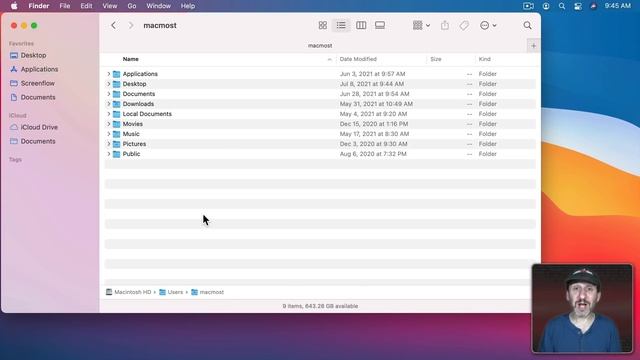The width and height of the screenshot is (640, 360).
Task: Click the Spotlight search menu bar icon
Action: [562, 6]
